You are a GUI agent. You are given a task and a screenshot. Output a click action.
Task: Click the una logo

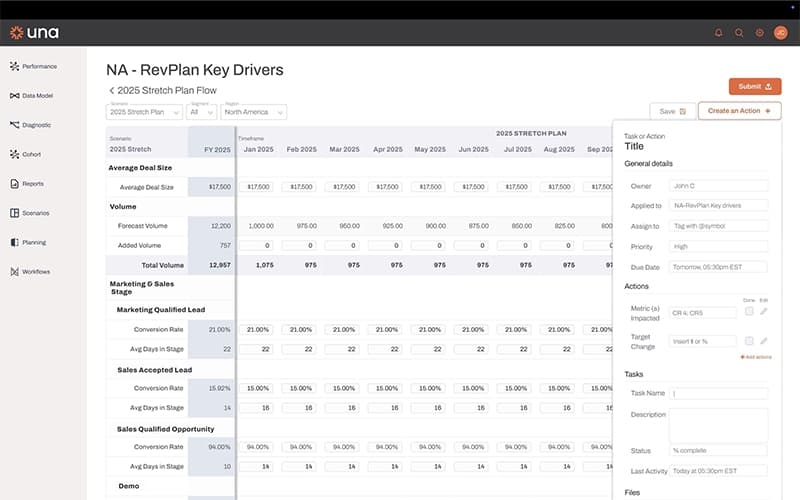34,33
